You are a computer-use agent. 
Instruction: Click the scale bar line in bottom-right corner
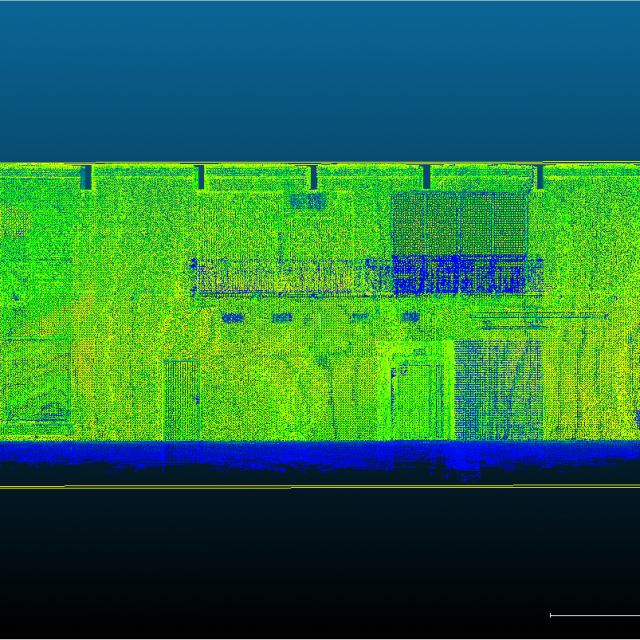pos(594,615)
